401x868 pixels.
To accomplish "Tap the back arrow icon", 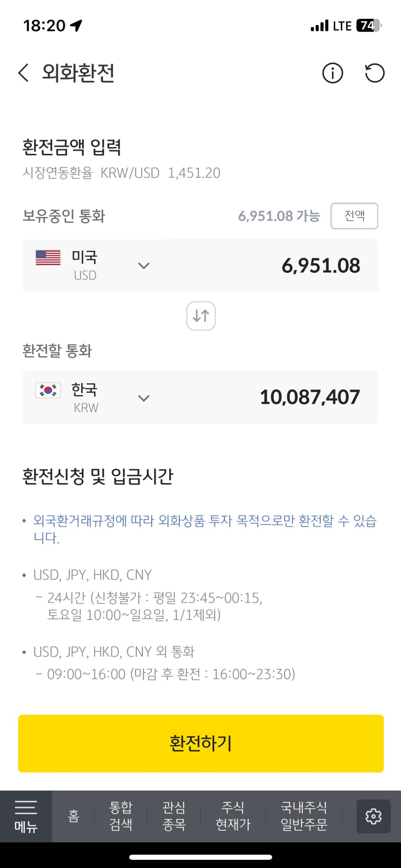I will coord(24,73).
